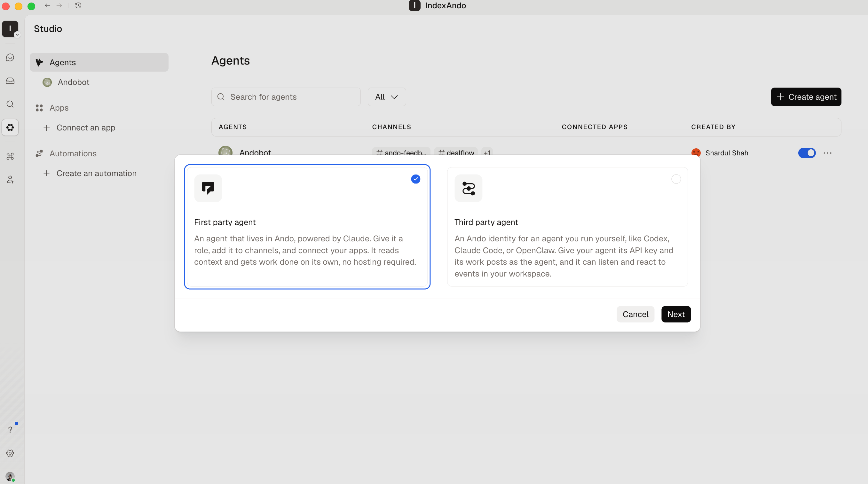Select Agents in the Studio sidebar
The image size is (868, 484).
[99, 62]
